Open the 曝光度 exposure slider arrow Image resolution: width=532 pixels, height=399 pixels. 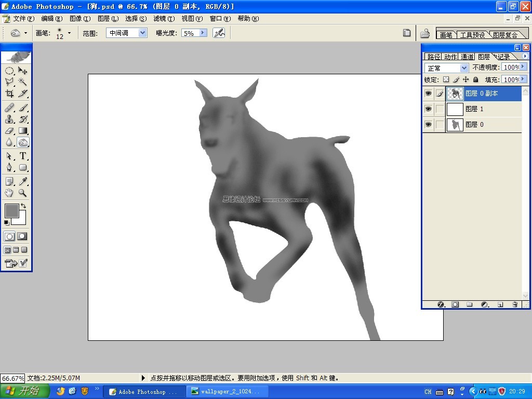tap(203, 33)
